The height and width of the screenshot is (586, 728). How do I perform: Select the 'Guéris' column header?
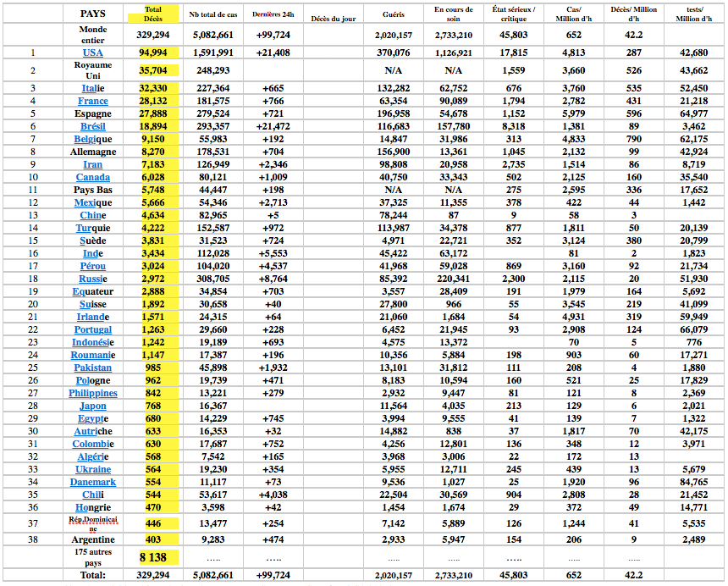393,14
